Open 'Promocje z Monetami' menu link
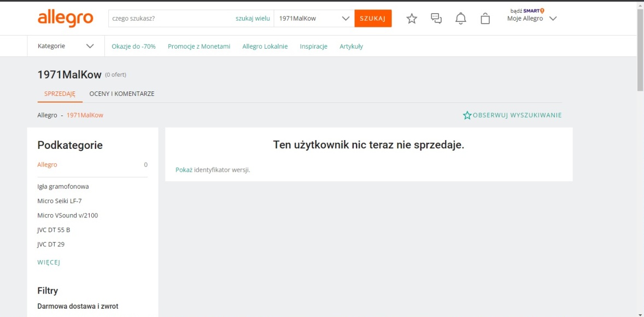644x317 pixels. (x=199, y=47)
